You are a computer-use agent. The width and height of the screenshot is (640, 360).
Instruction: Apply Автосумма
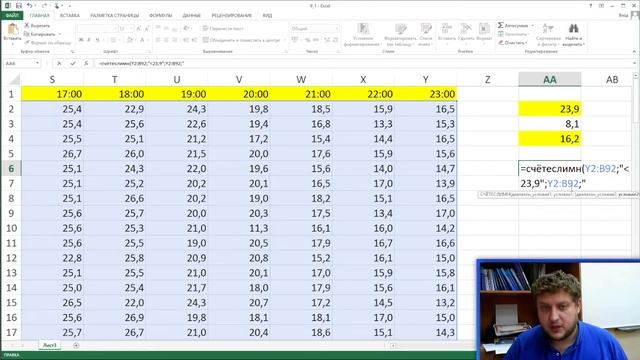click(513, 26)
